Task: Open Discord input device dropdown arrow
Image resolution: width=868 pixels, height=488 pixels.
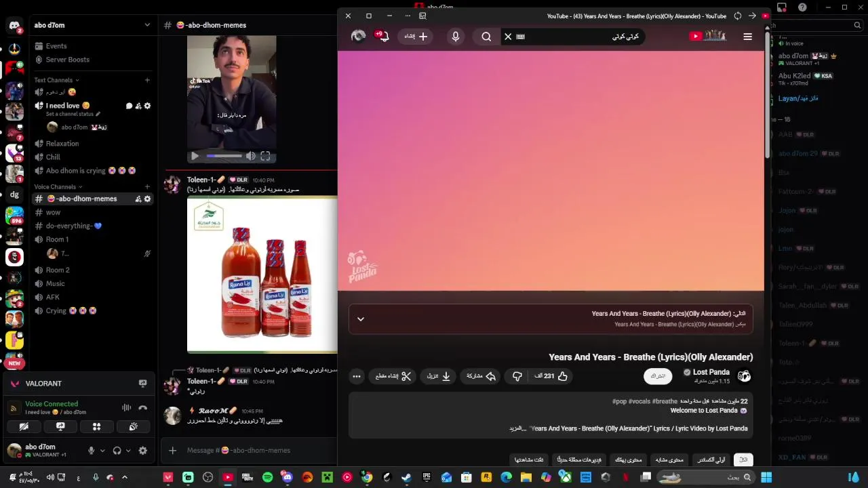Action: [102, 450]
